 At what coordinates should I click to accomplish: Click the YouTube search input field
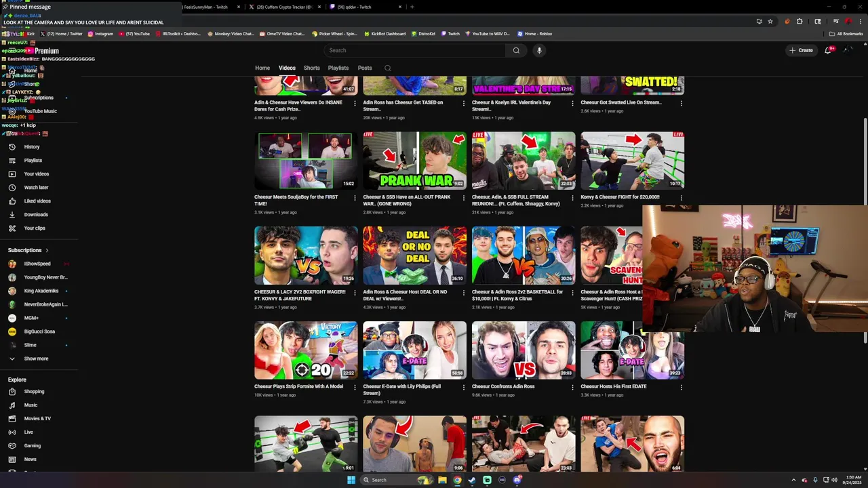tap(415, 50)
